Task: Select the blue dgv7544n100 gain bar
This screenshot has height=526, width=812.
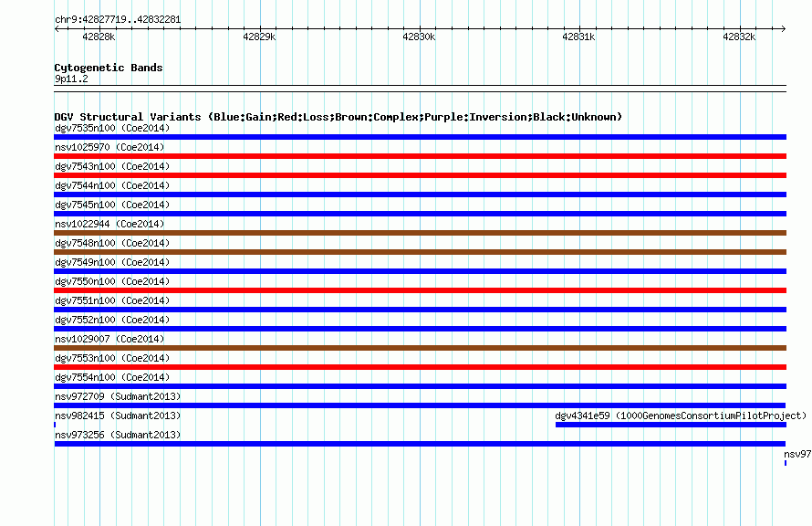Action: coord(420,195)
